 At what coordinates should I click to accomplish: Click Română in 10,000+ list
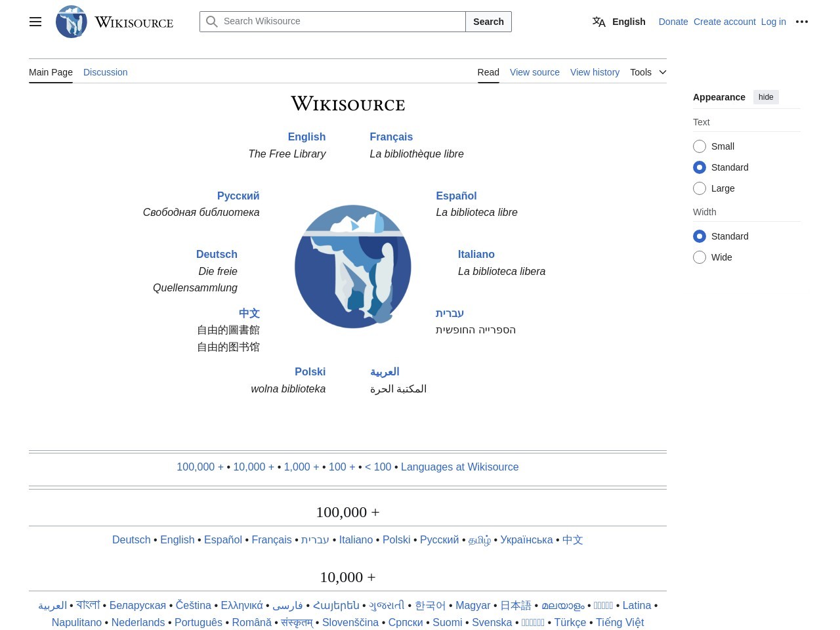251,622
